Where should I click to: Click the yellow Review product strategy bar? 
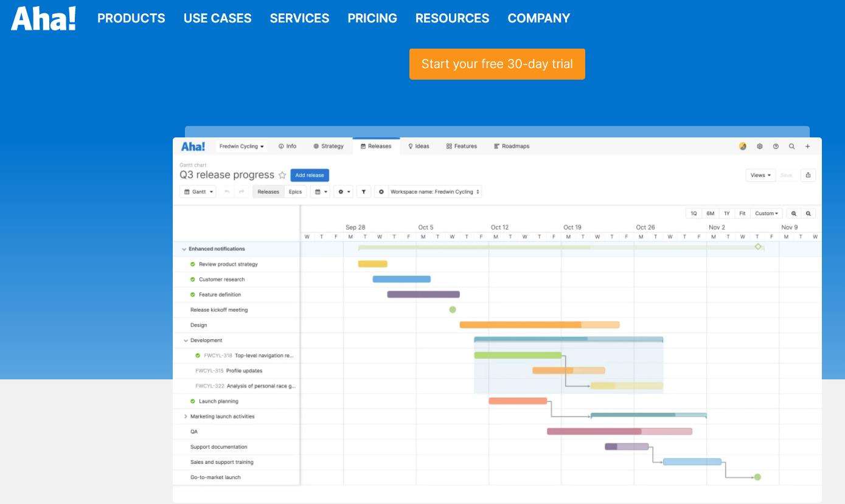(x=373, y=264)
